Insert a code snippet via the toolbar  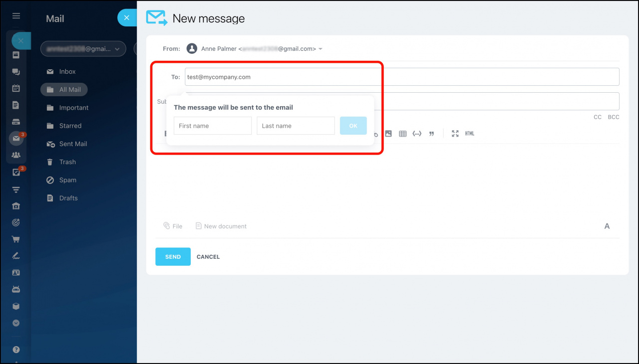coord(417,133)
